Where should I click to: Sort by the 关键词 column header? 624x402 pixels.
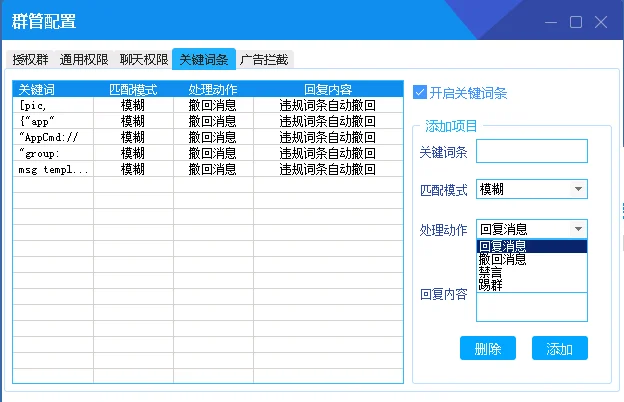click(53, 89)
